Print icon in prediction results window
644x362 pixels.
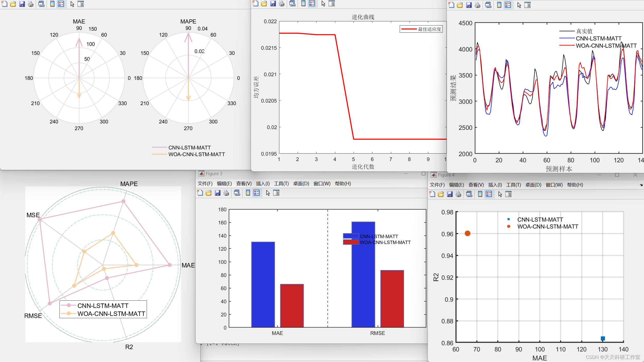(x=478, y=5)
